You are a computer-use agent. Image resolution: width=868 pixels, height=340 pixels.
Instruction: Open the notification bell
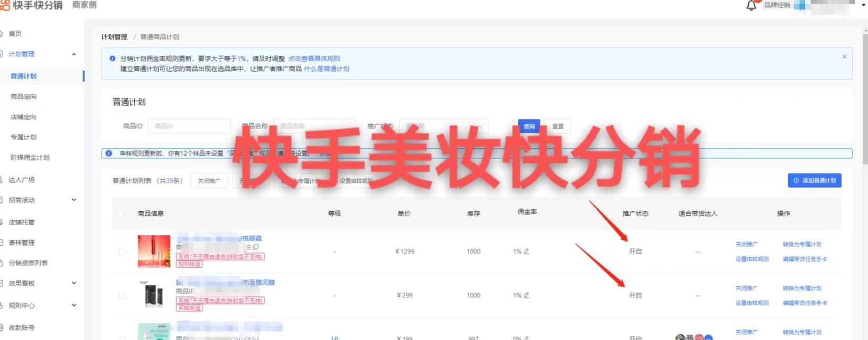[751, 5]
